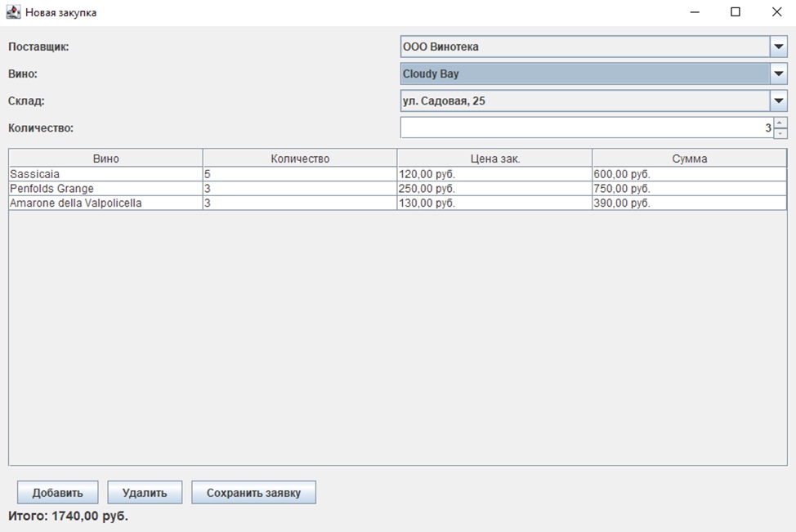Expand the Вино dropdown showing Cloudy Bay
796x532 pixels.
778,74
